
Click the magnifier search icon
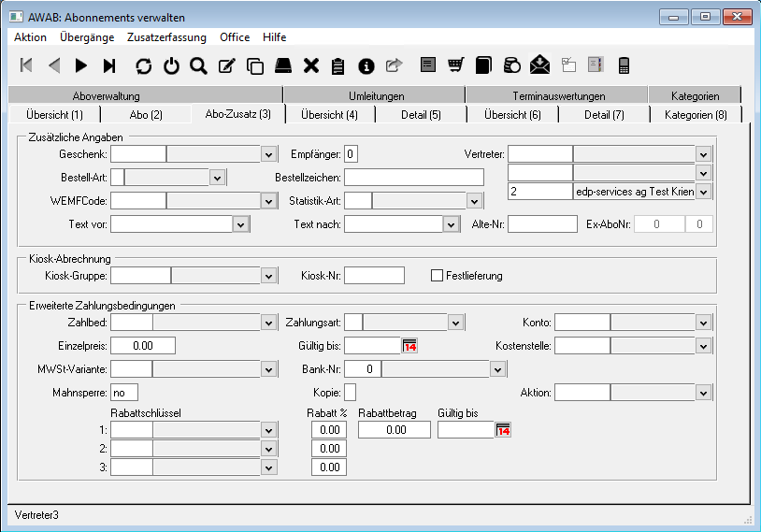pos(198,65)
